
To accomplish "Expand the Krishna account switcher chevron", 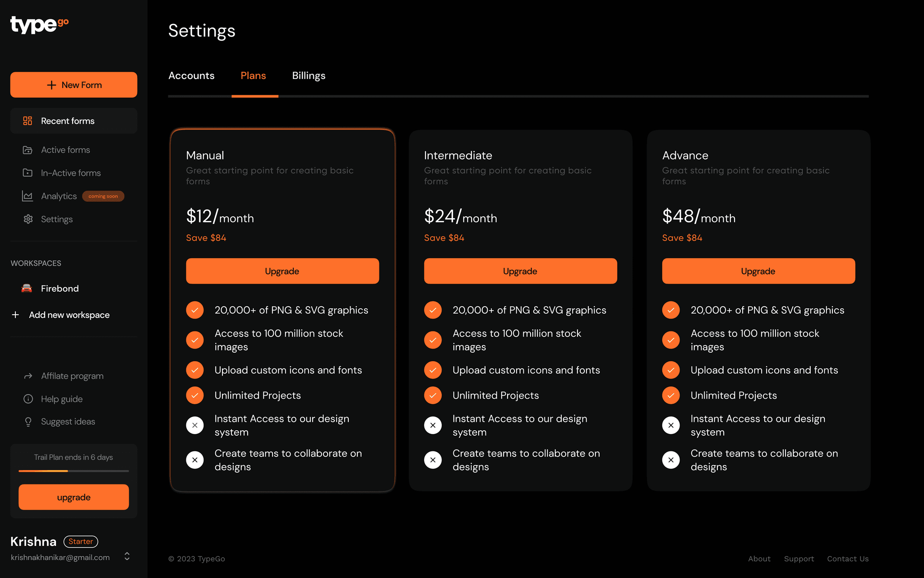I will pyautogui.click(x=127, y=556).
